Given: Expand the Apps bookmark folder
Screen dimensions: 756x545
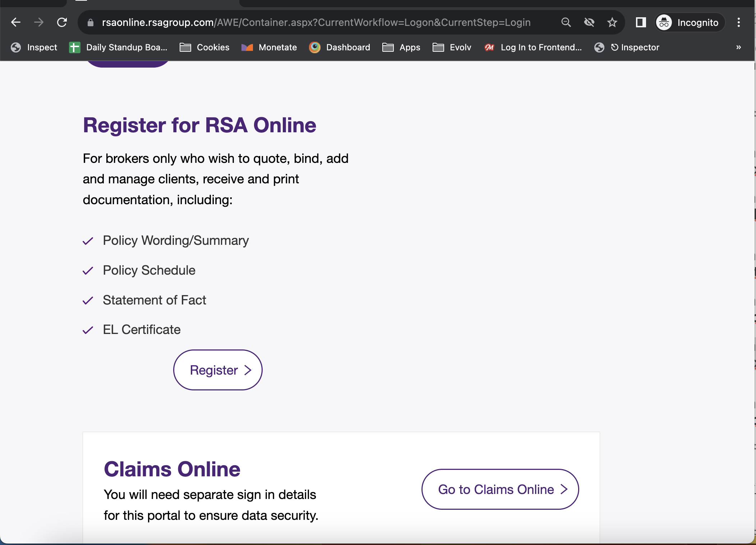Looking at the screenshot, I should click(401, 47).
